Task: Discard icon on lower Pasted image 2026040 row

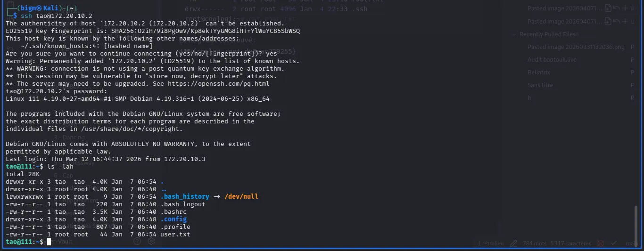Action: click(616, 21)
